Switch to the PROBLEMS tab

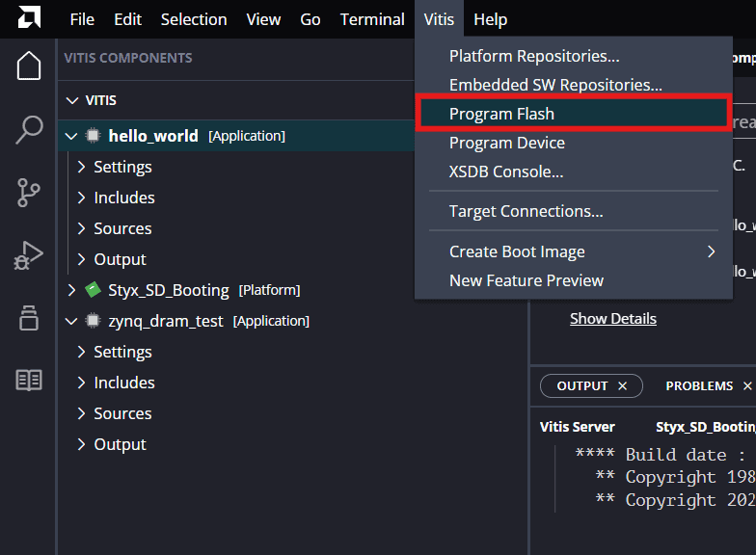(x=699, y=385)
